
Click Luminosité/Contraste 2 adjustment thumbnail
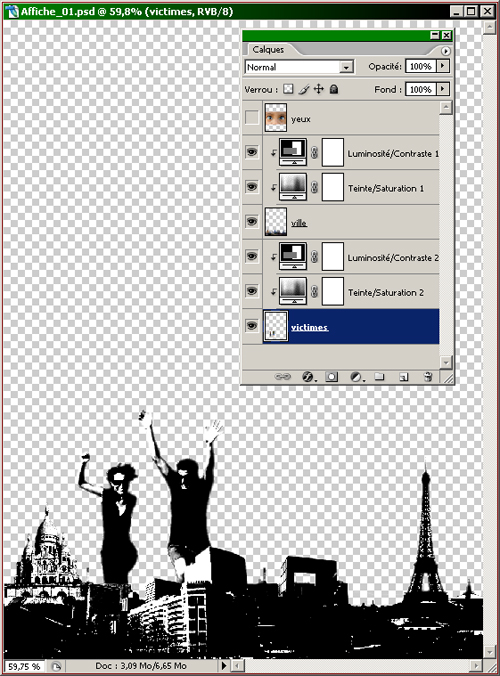click(x=293, y=256)
